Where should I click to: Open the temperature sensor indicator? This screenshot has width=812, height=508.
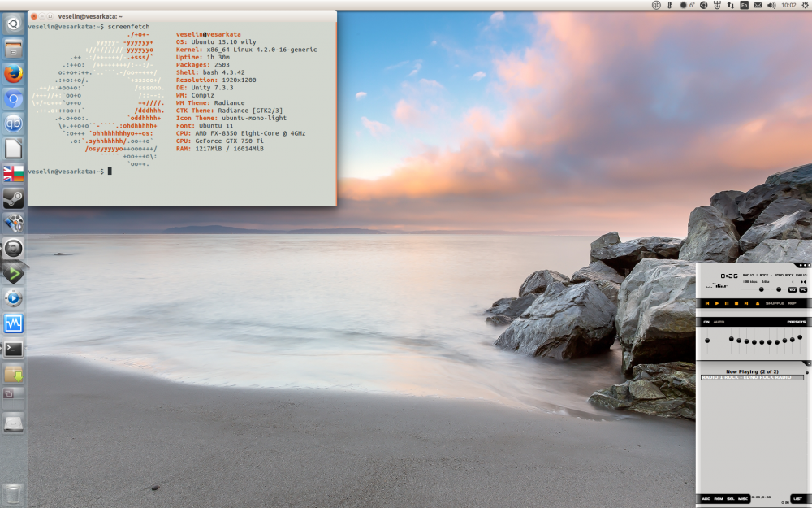pos(670,5)
